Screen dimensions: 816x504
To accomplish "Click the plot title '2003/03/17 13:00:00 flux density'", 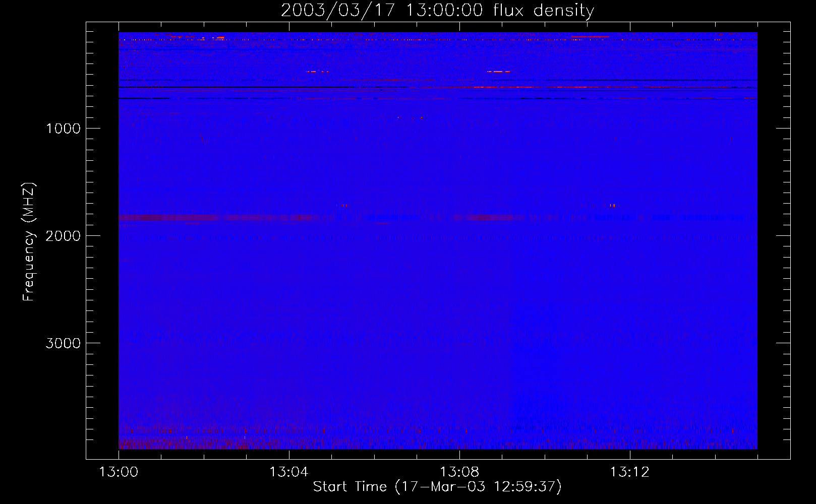I will [x=437, y=11].
